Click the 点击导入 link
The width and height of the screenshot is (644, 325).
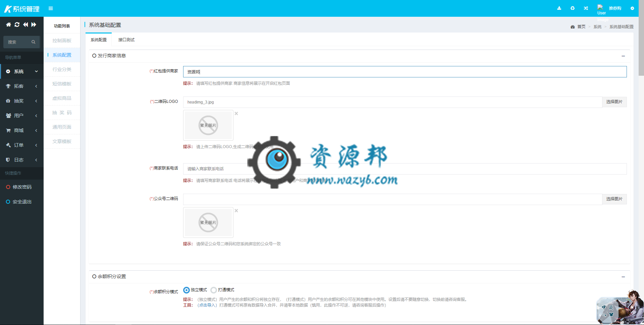click(x=207, y=305)
